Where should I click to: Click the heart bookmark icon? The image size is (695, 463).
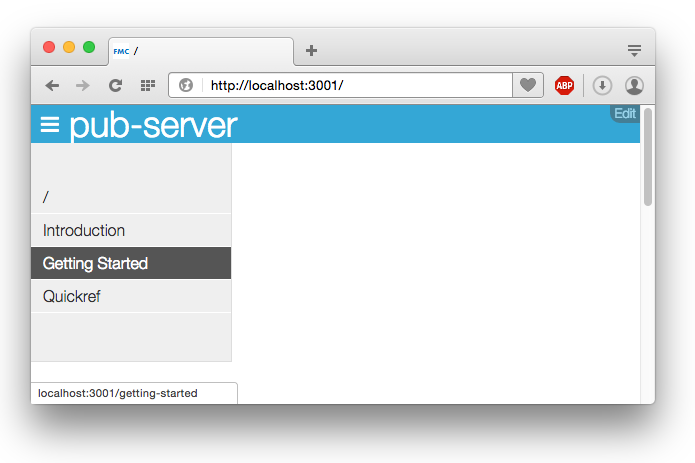click(527, 85)
